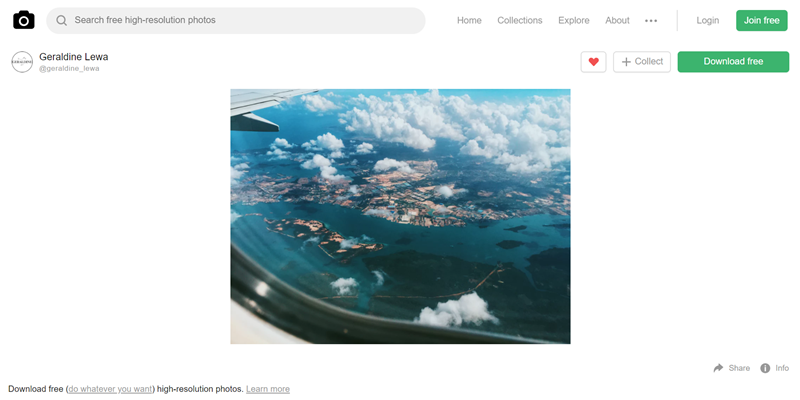Open the Explore page

574,20
